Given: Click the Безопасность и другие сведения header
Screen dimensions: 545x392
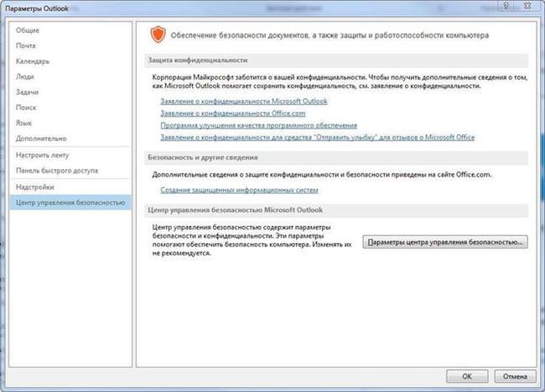Looking at the screenshot, I should (336, 157).
